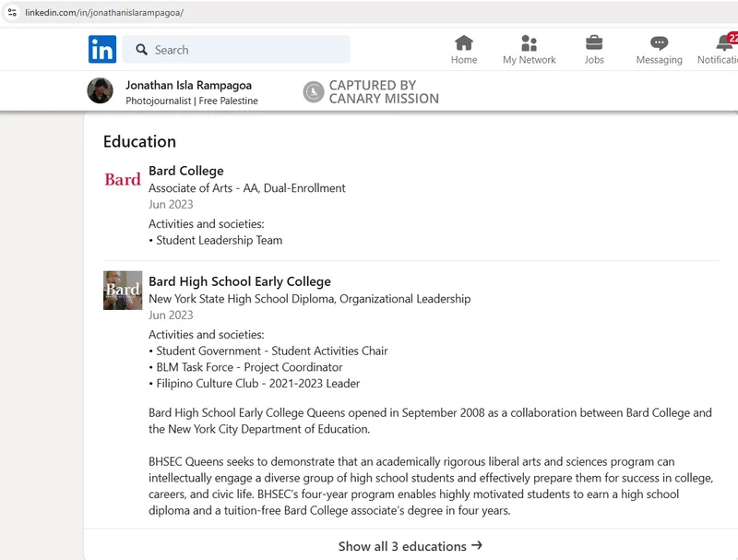Click "New York State High School Diploma" line
Viewport: 738px width, 560px height.
pos(309,299)
